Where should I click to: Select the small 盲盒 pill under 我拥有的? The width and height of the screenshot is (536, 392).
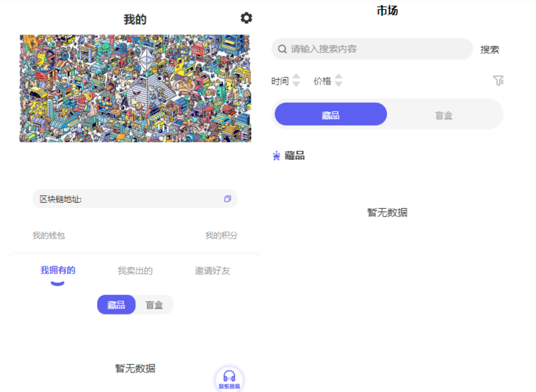click(154, 304)
